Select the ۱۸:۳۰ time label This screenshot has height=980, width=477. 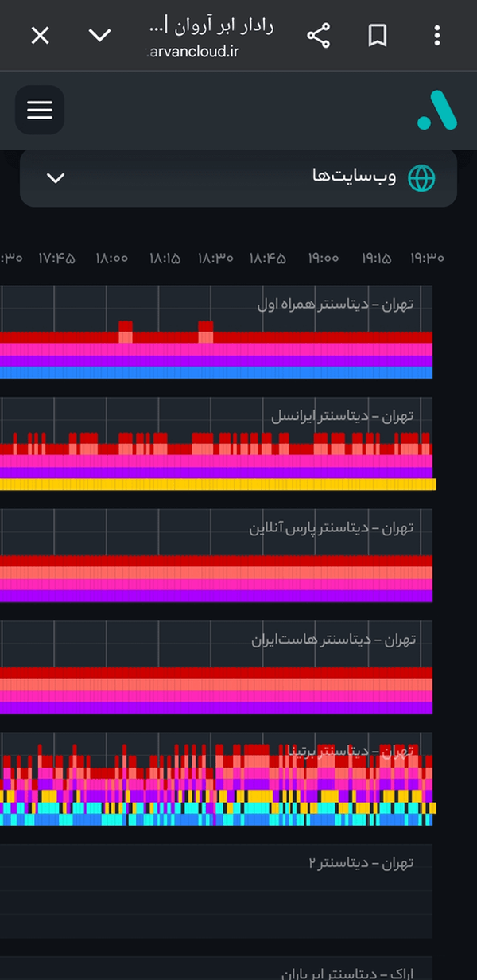pyautogui.click(x=215, y=258)
